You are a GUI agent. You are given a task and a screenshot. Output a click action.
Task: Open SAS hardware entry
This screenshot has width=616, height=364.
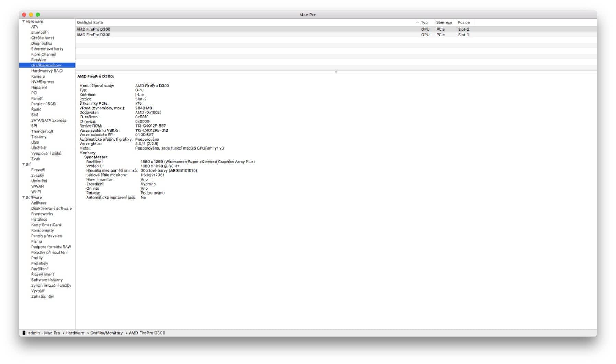pyautogui.click(x=35, y=115)
